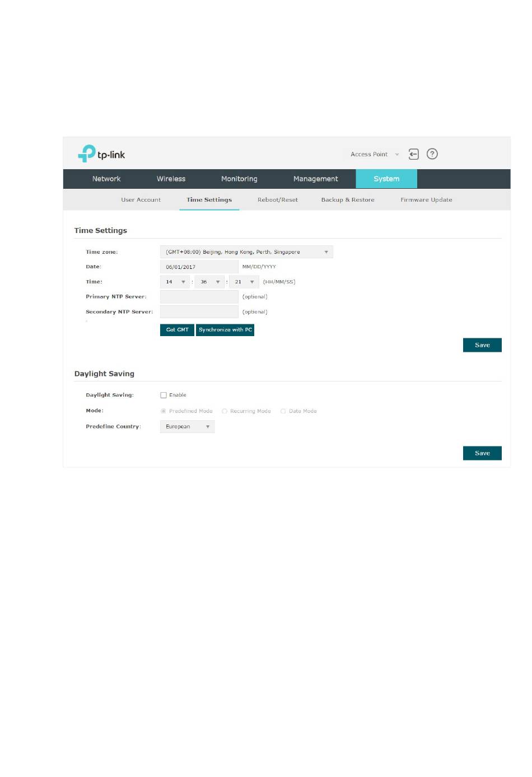This screenshot has height=777, width=532.
Task: Click Synchronize with PC button
Action: [x=225, y=330]
